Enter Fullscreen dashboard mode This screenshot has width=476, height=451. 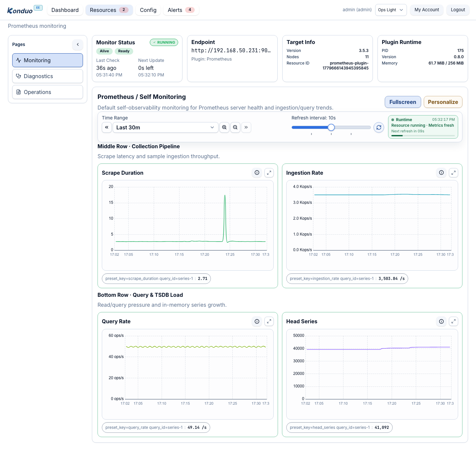pos(403,102)
